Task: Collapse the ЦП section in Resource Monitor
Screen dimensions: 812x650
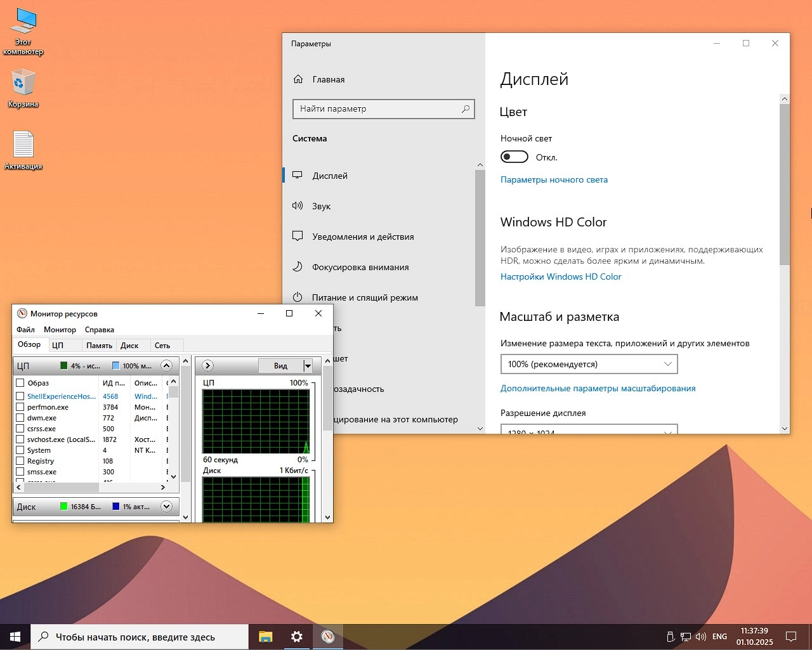Action: (x=166, y=365)
